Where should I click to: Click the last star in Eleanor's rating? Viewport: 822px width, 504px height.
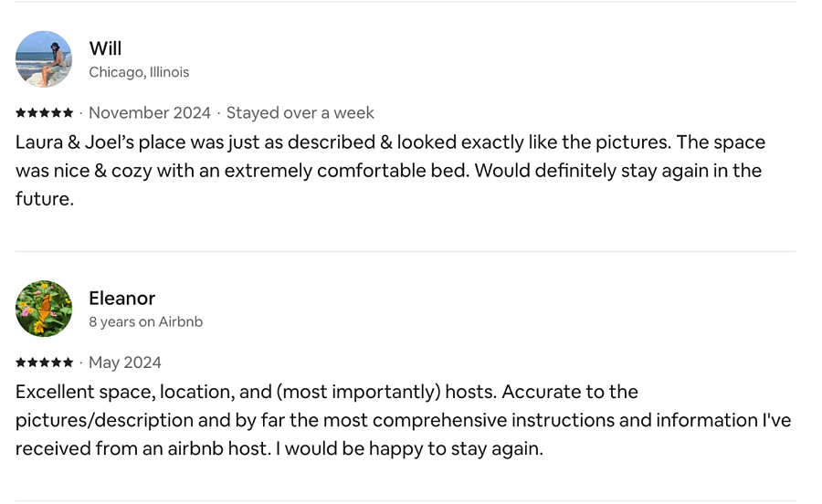point(68,362)
